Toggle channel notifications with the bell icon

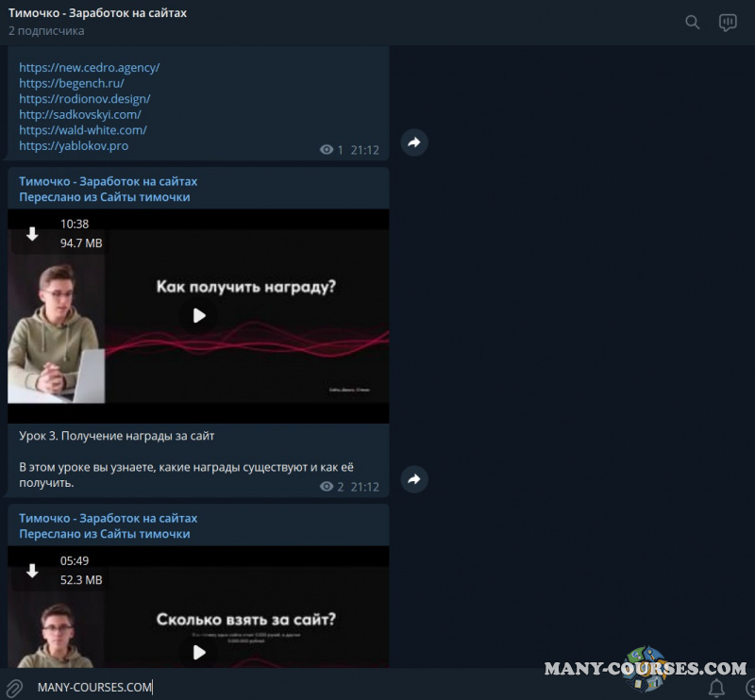click(x=716, y=688)
